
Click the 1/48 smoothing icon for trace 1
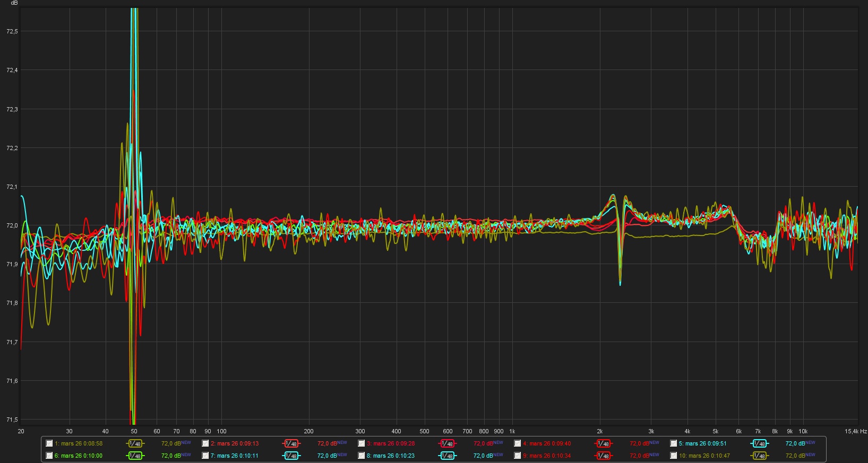[x=135, y=443]
